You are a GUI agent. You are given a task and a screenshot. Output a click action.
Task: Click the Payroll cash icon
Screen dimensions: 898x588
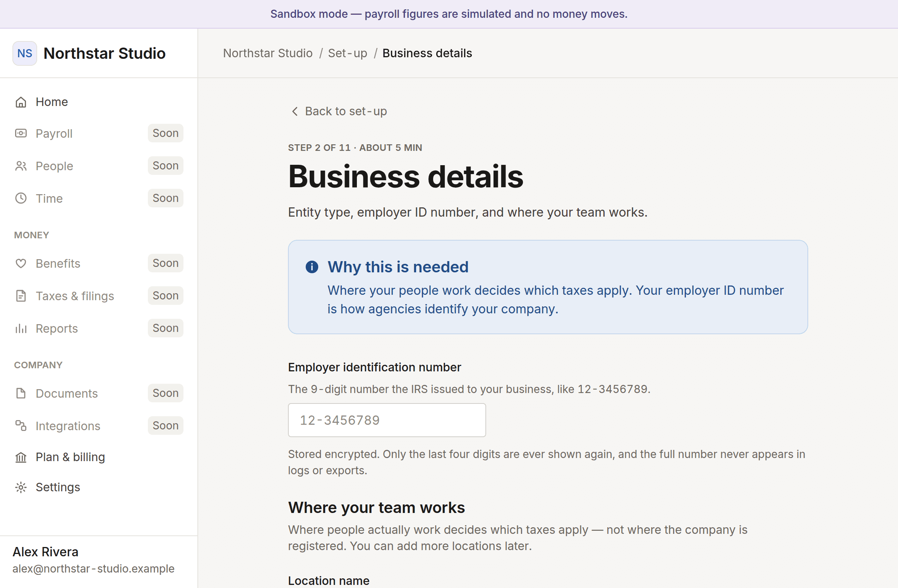(21, 133)
